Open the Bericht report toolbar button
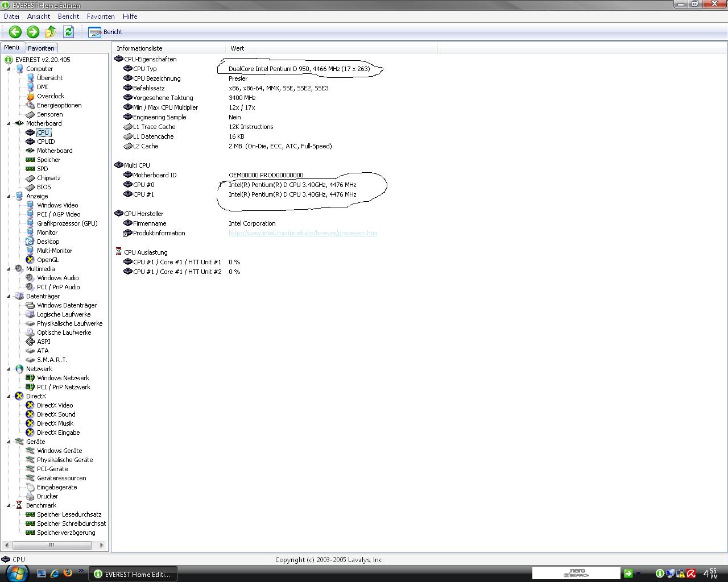 (105, 32)
